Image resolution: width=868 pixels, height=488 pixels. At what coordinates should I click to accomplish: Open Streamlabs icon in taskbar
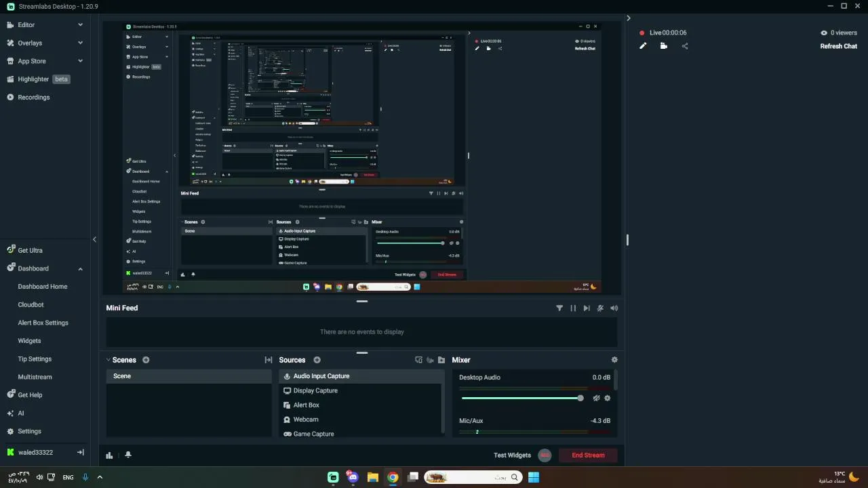click(333, 477)
